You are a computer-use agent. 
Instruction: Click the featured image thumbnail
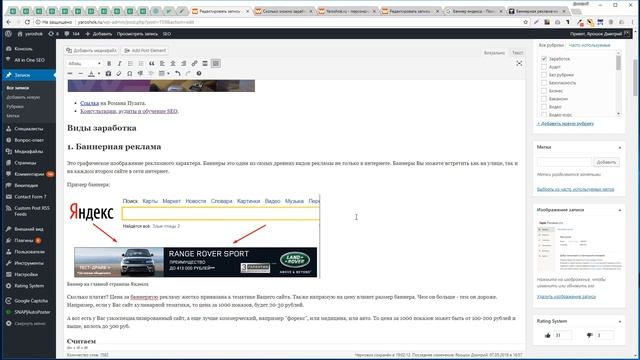click(579, 246)
